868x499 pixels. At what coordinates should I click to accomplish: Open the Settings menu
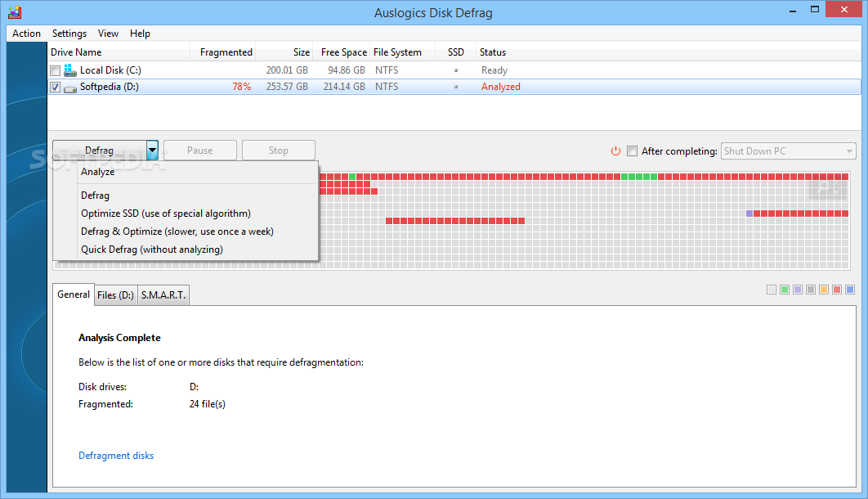(69, 34)
